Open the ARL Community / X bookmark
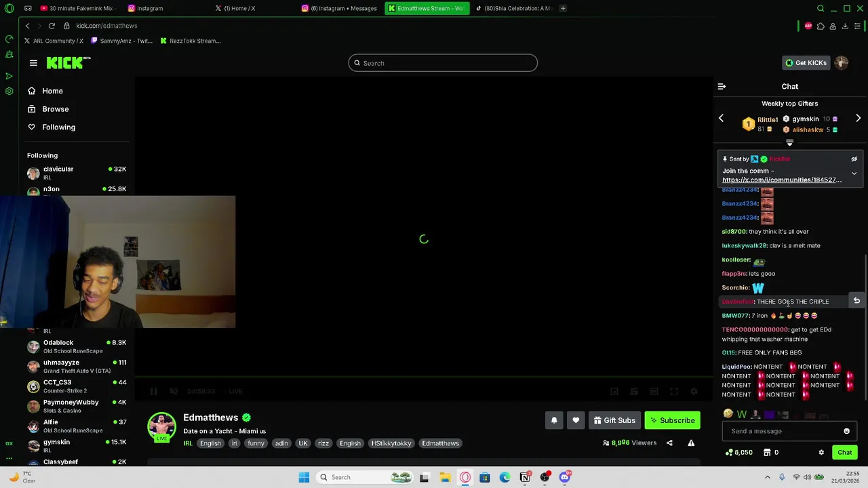 point(54,41)
